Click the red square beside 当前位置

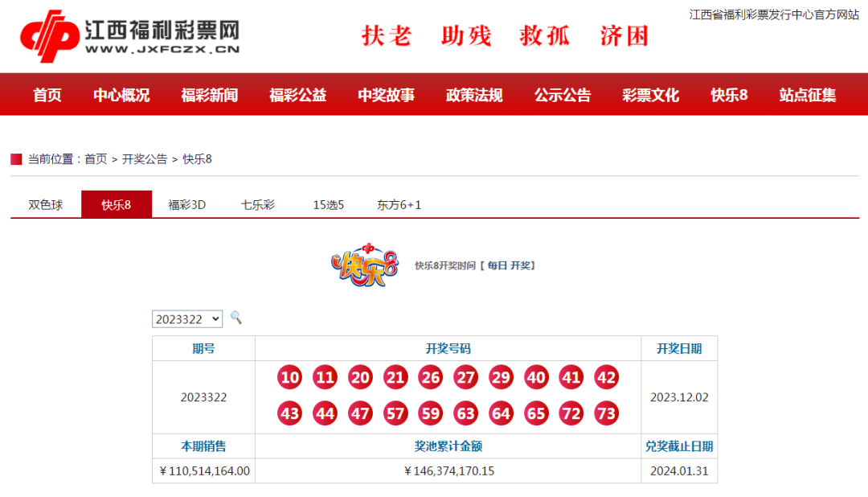click(16, 159)
